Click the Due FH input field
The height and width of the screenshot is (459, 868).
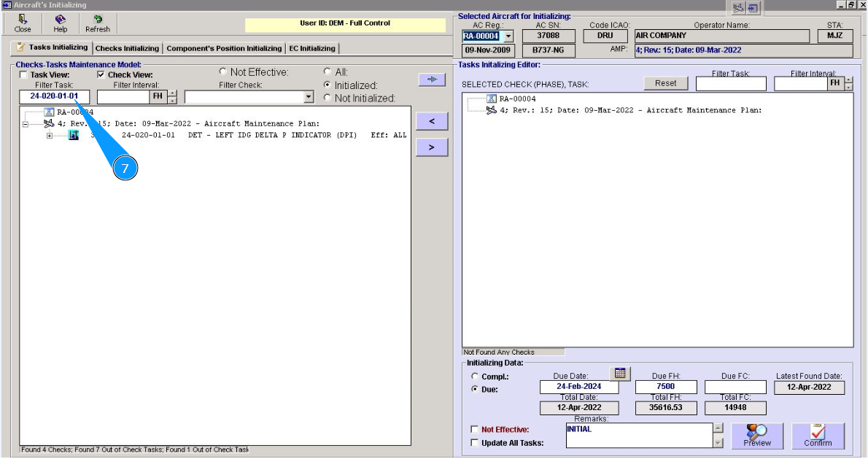[665, 387]
